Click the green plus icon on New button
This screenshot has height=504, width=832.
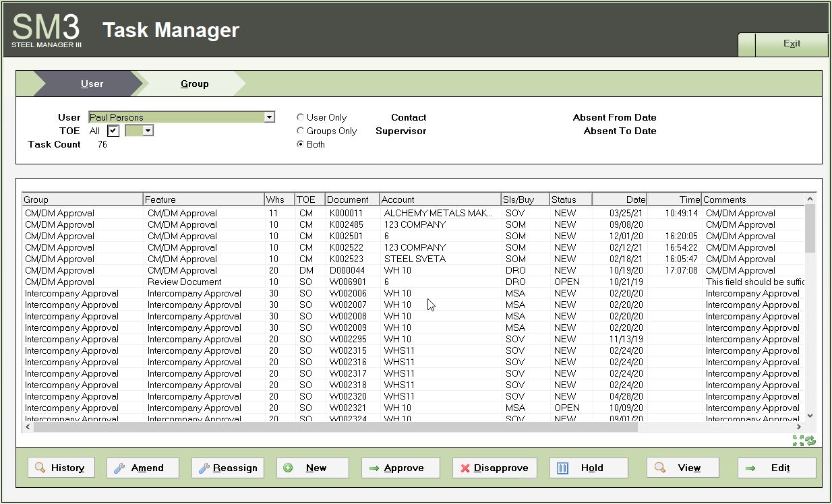(289, 467)
